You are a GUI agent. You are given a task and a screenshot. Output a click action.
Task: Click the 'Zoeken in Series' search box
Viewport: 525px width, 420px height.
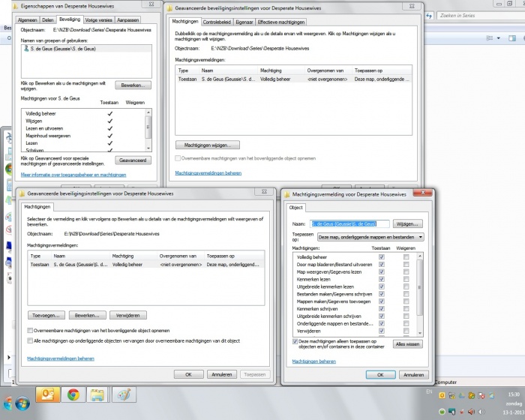[481, 16]
